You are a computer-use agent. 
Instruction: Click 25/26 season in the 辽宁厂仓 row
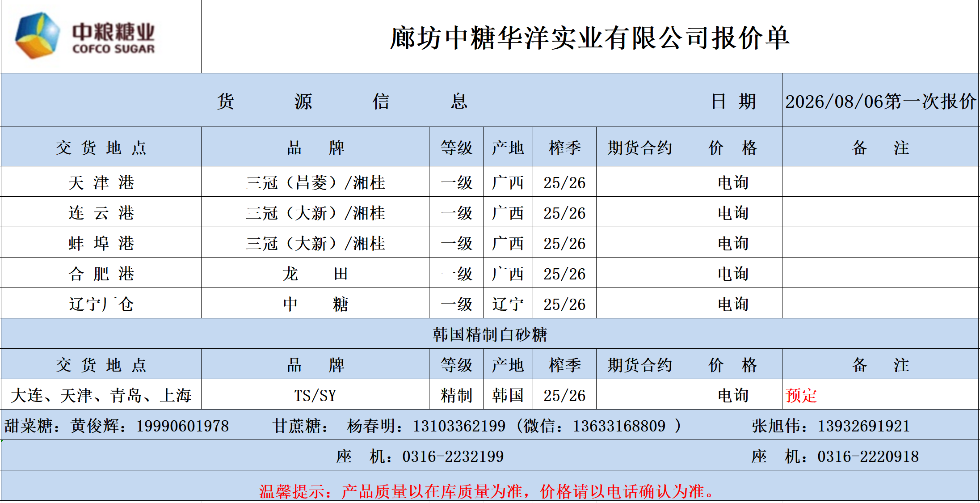[x=564, y=304]
